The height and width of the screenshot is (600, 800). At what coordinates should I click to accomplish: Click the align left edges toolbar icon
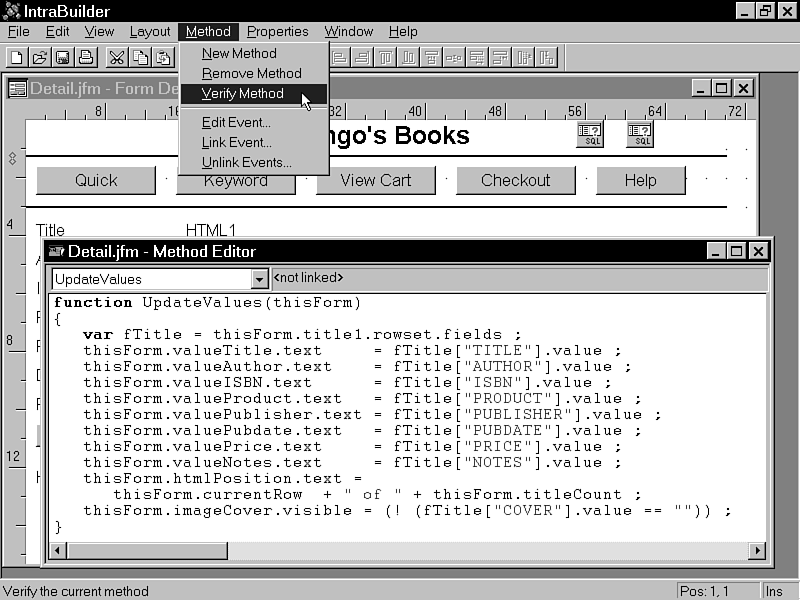pyautogui.click(x=339, y=57)
